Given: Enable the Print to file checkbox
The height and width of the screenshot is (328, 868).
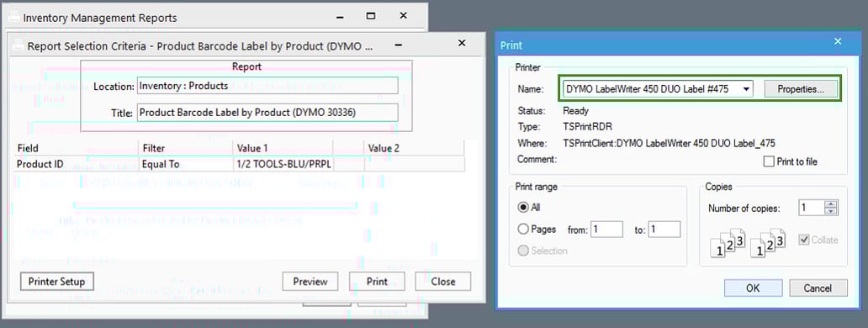Looking at the screenshot, I should [769, 162].
